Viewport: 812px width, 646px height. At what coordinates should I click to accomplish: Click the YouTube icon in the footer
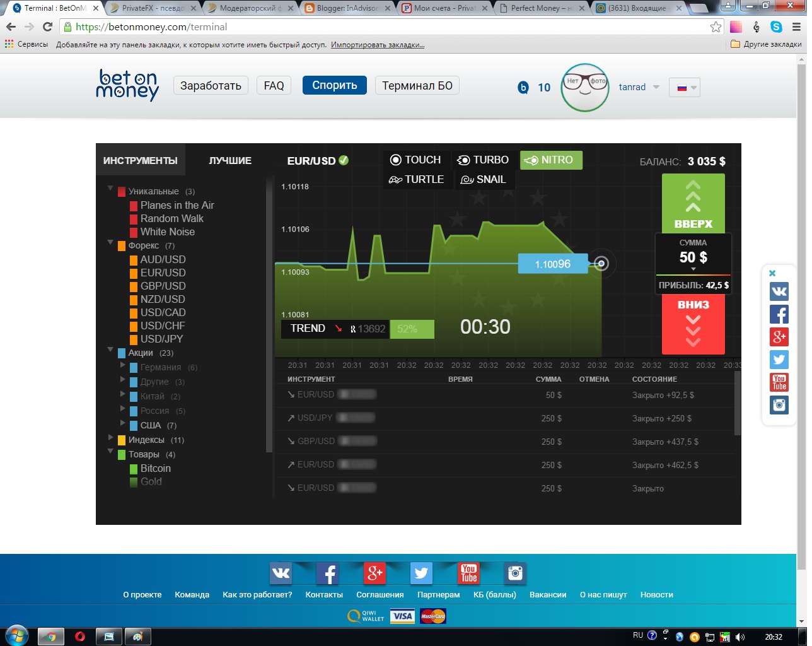point(468,573)
